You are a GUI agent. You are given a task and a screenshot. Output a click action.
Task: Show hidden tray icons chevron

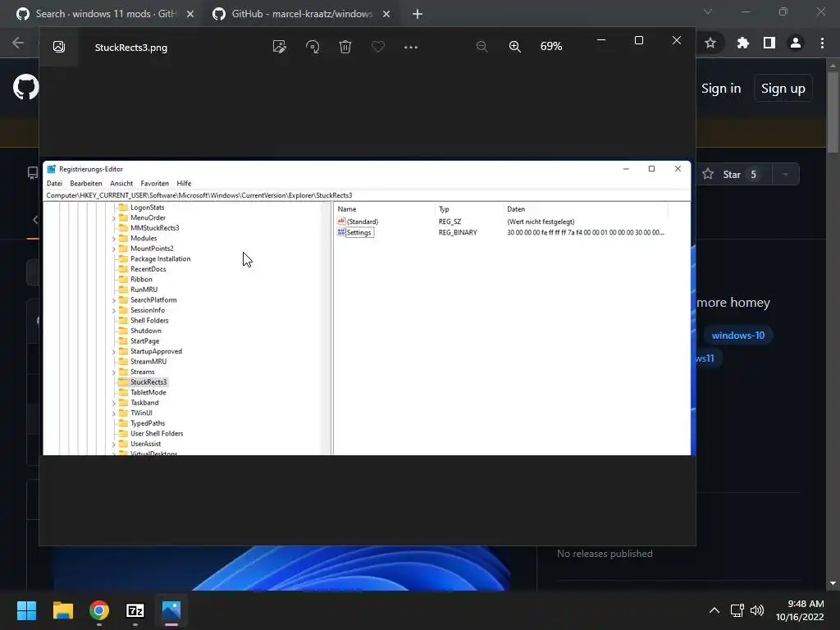coord(714,610)
